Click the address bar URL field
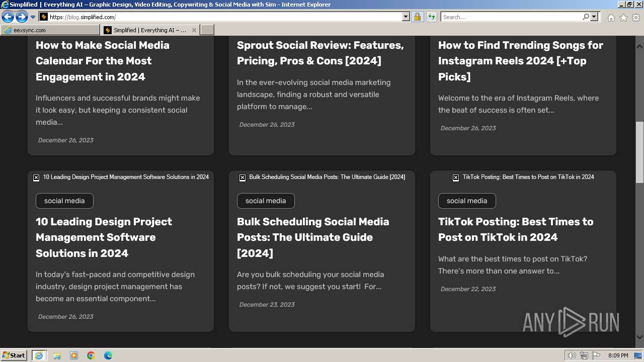644x362 pixels. [225, 17]
